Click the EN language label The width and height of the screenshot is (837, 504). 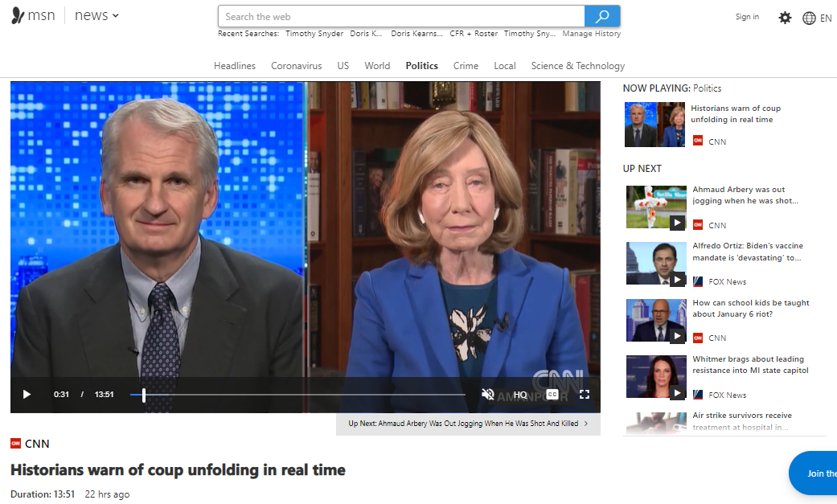pos(825,18)
